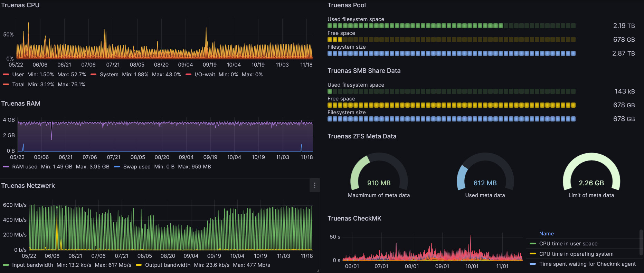The height and width of the screenshot is (273, 644).
Task: Open the Truenas RAM panel title menu
Action: click(21, 104)
